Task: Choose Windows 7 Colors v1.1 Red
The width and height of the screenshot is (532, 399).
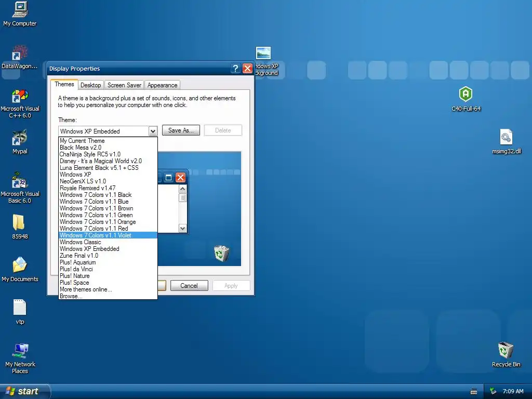Action: (108, 229)
